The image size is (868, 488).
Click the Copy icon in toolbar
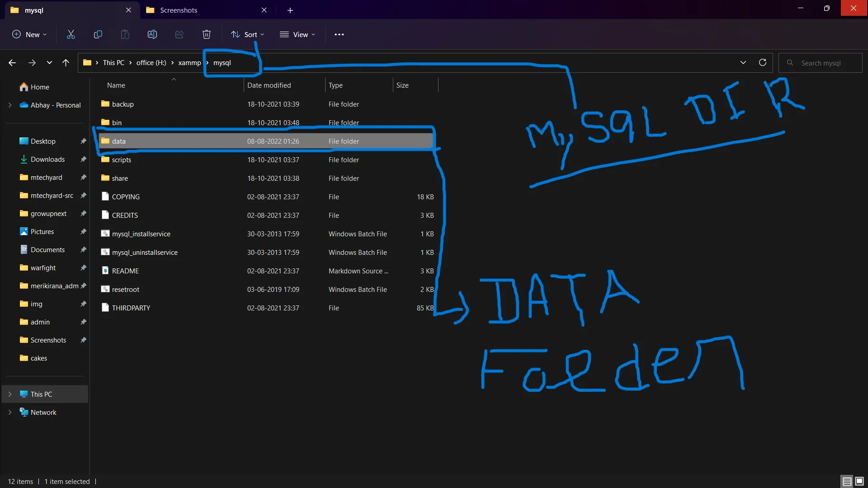click(x=98, y=34)
